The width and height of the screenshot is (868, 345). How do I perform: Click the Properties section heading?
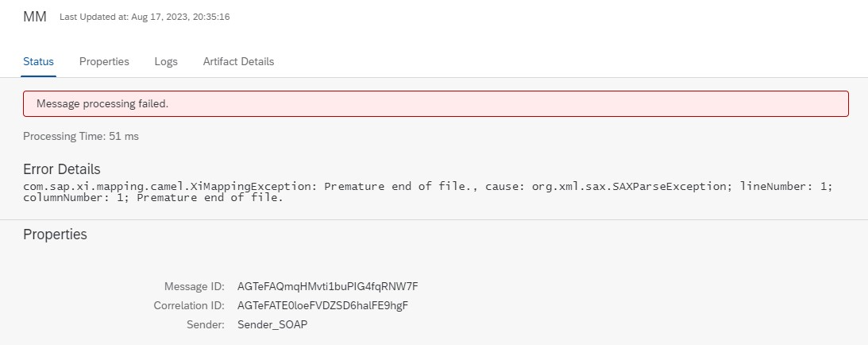click(56, 235)
